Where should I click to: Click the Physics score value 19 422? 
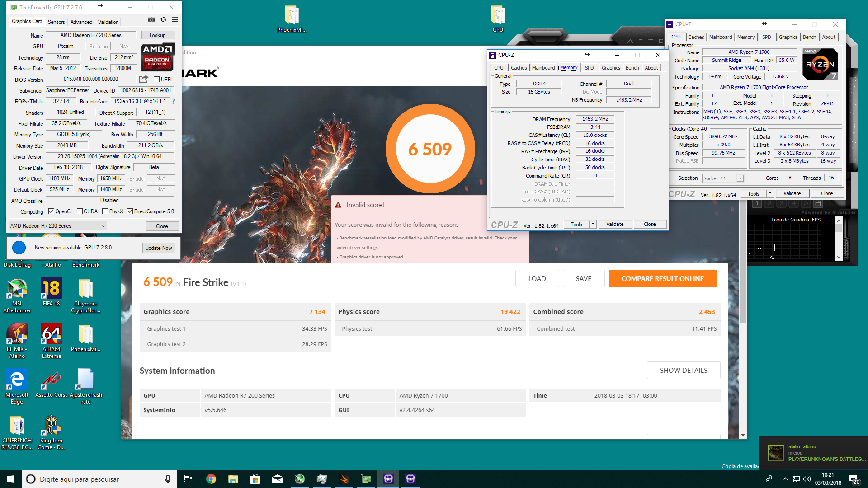click(x=510, y=312)
